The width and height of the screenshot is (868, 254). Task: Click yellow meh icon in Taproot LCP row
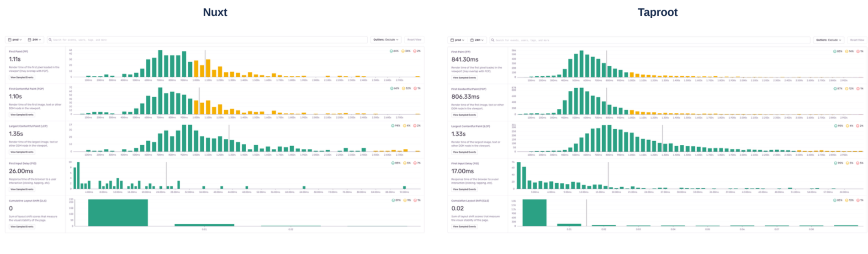click(x=847, y=126)
